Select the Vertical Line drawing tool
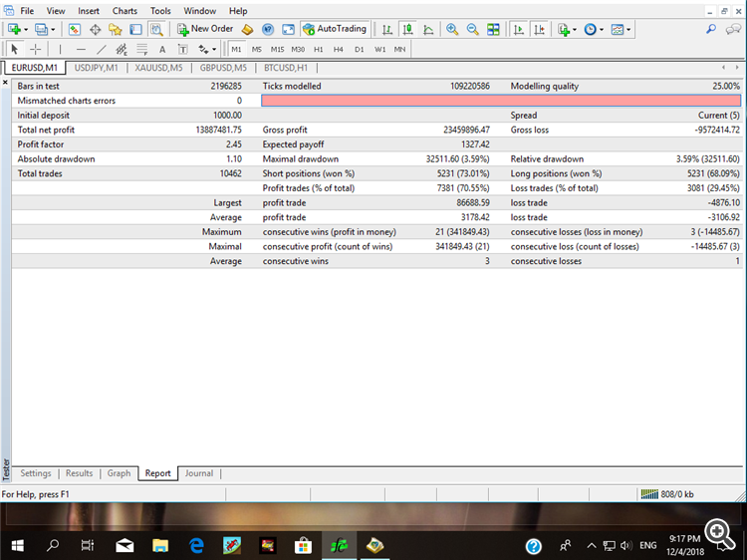The width and height of the screenshot is (747, 560). click(x=60, y=49)
